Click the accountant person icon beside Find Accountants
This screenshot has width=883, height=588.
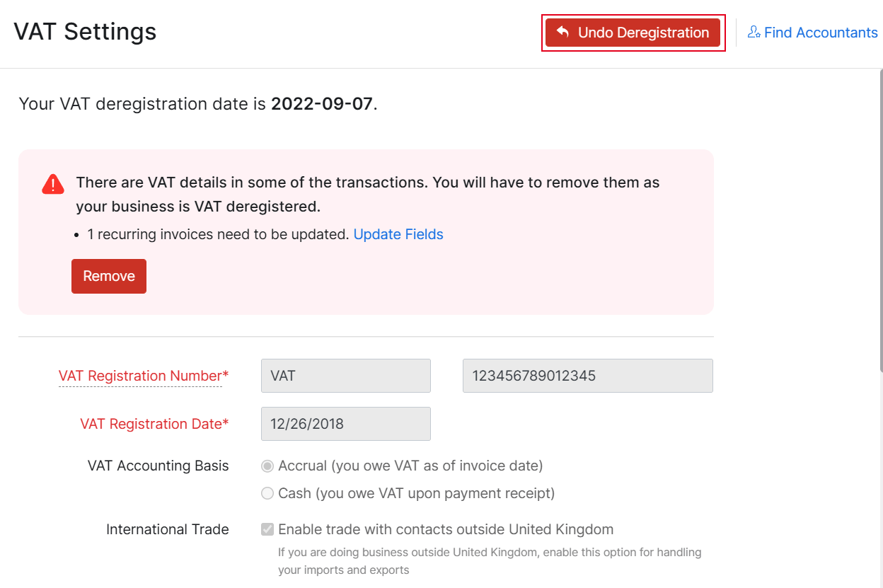[754, 32]
